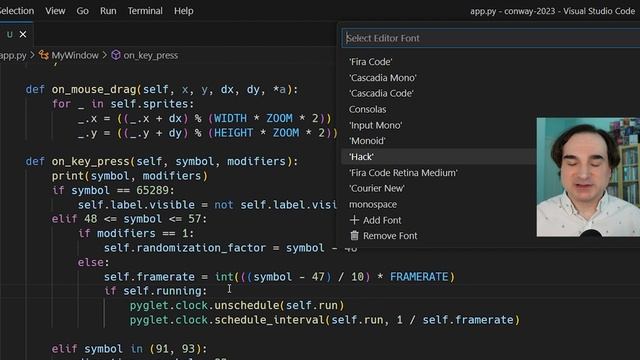Click the pyglet.clock.unschedule line

click(237, 305)
